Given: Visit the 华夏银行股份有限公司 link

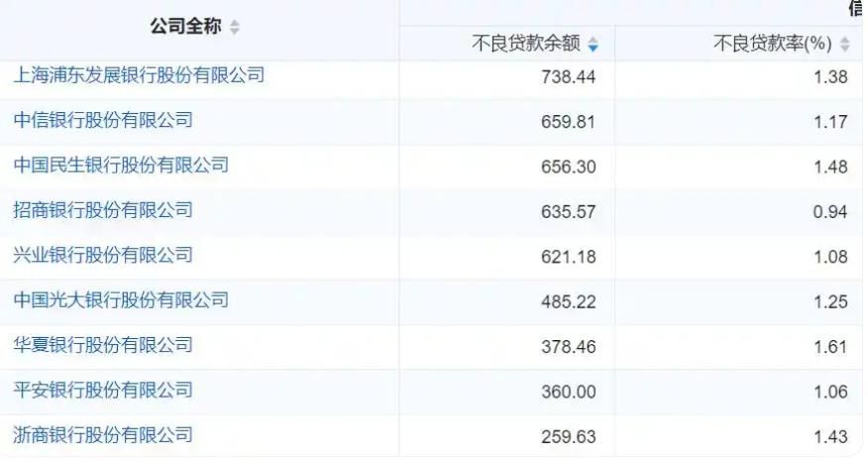Looking at the screenshot, I should pyautogui.click(x=103, y=345).
